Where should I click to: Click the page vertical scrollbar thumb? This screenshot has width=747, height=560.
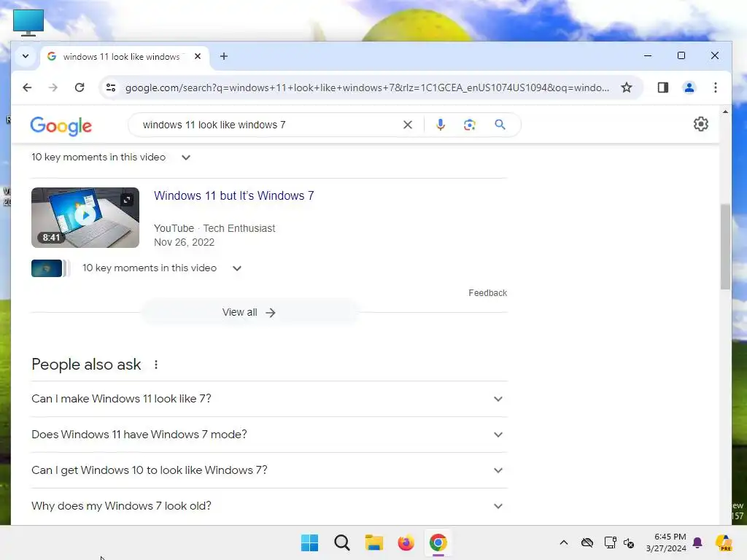pos(725,246)
